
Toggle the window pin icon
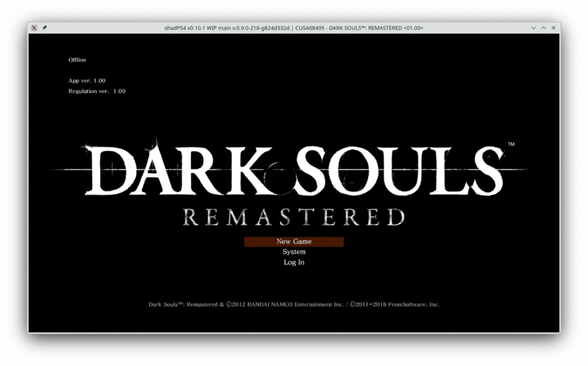(x=44, y=28)
